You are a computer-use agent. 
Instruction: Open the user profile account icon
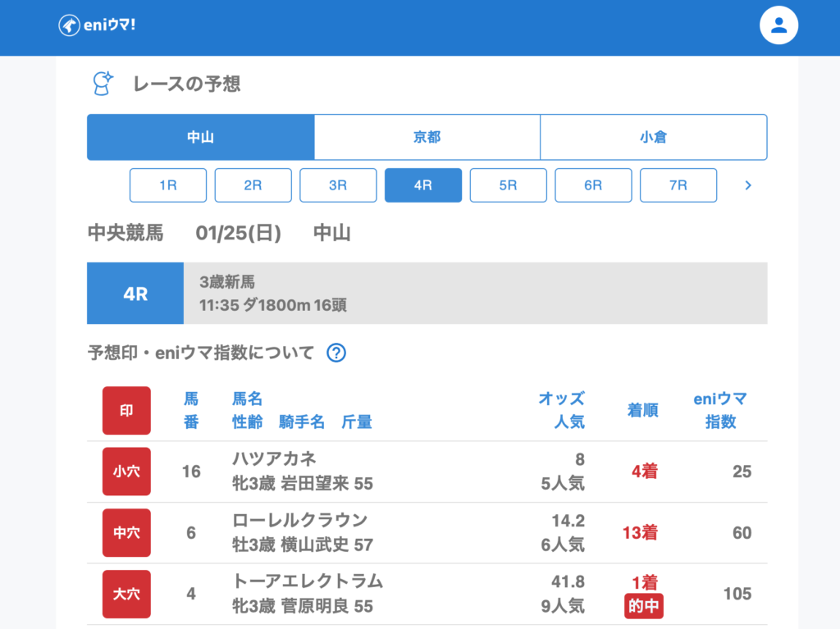778,25
